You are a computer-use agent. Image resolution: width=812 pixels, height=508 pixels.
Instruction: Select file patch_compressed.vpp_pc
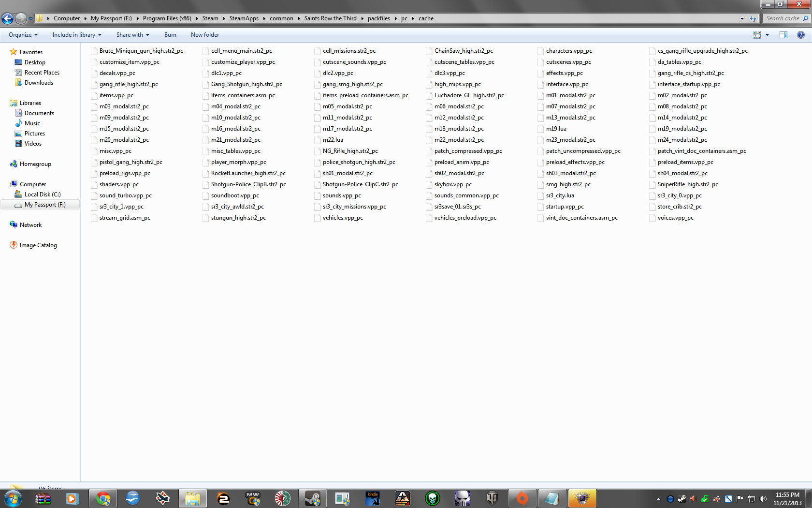(x=468, y=151)
